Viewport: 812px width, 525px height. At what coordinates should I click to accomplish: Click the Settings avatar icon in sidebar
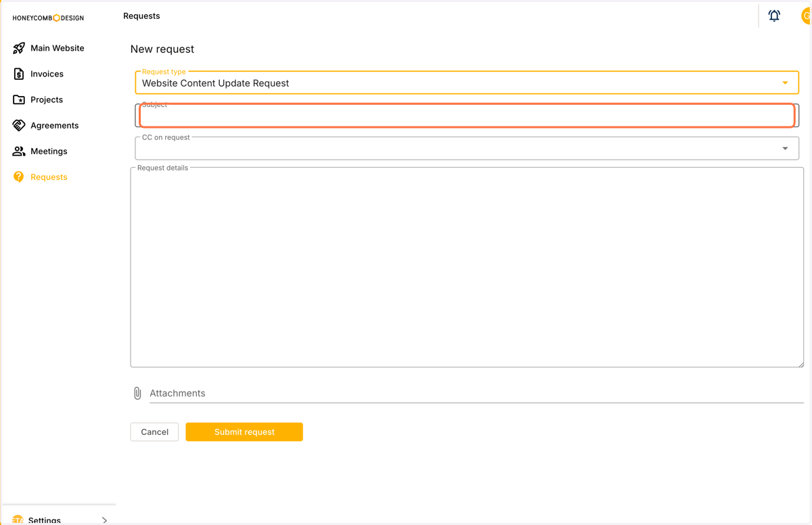[18, 520]
